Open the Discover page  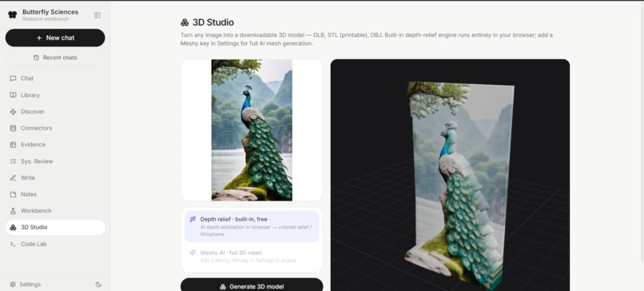(55, 111)
